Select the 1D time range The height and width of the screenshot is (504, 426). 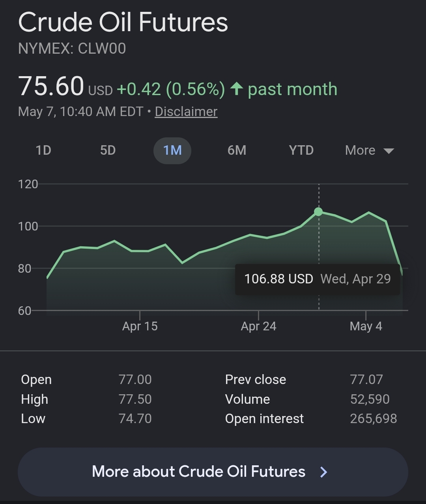(43, 150)
